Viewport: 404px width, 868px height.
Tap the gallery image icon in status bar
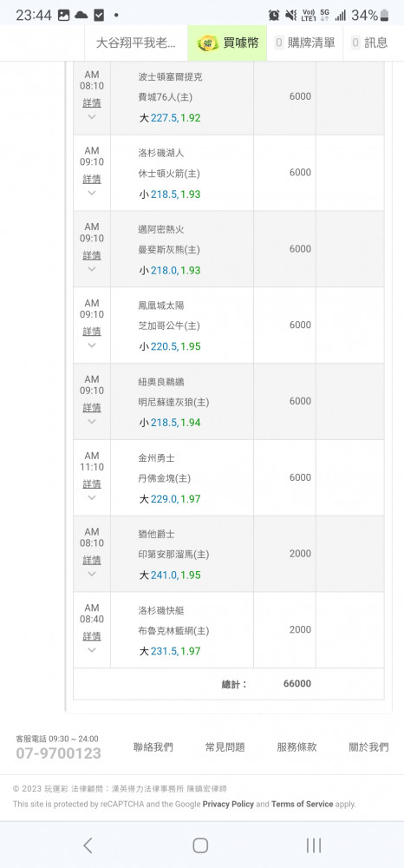point(63,16)
